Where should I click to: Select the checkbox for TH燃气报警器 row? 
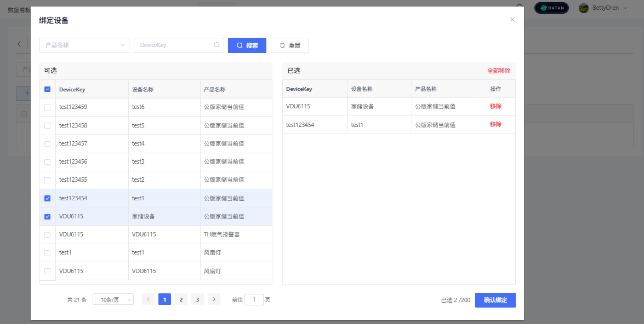click(47, 235)
